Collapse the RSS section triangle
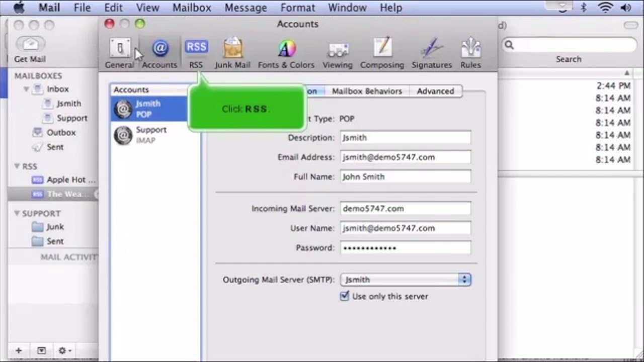The width and height of the screenshot is (644, 362). coord(17,166)
